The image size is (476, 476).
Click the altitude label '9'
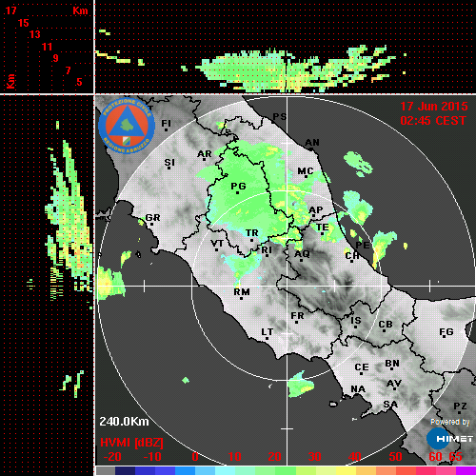click(x=56, y=58)
